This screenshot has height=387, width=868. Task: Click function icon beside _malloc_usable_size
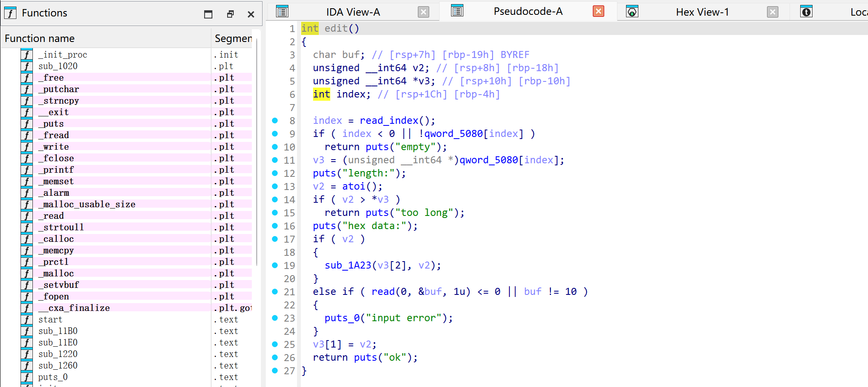point(27,204)
